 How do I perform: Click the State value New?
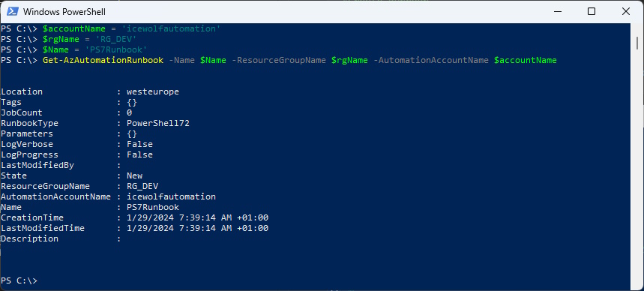tap(135, 175)
